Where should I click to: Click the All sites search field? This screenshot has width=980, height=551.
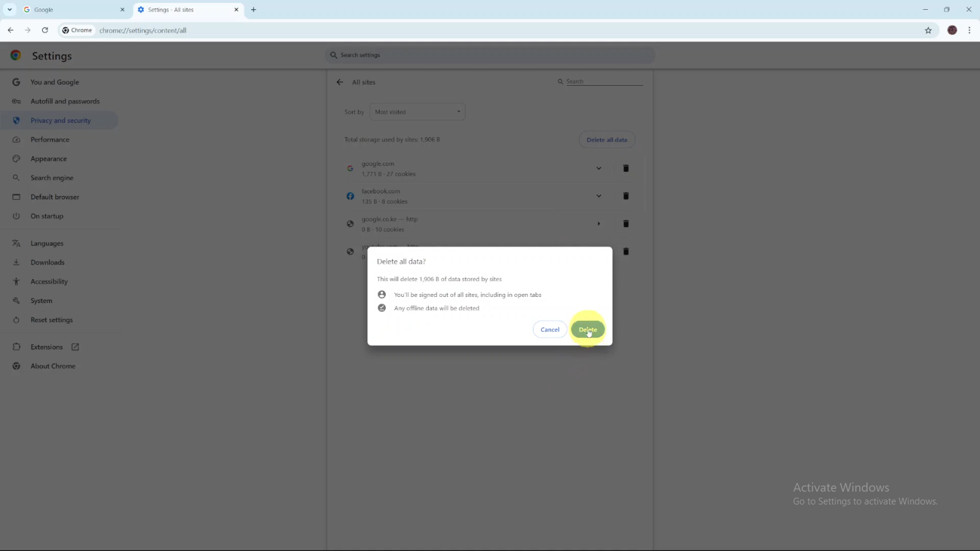(x=604, y=81)
